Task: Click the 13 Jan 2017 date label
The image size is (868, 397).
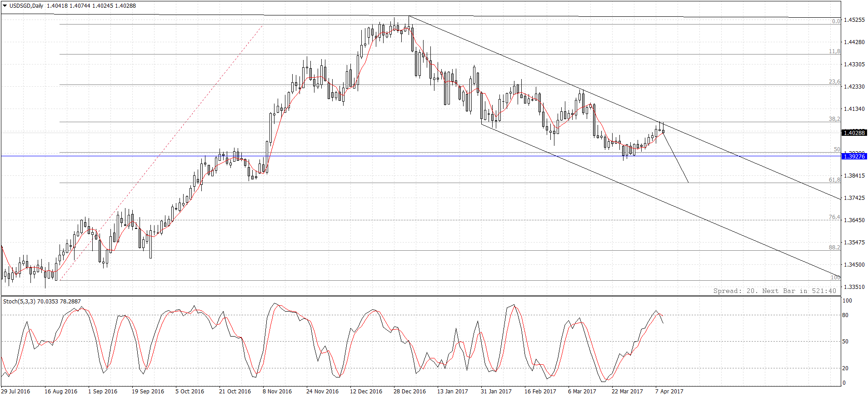Action: coord(453,392)
